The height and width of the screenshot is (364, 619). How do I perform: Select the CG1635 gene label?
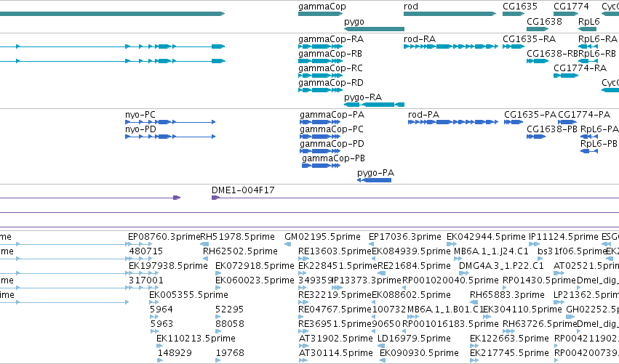(x=520, y=7)
